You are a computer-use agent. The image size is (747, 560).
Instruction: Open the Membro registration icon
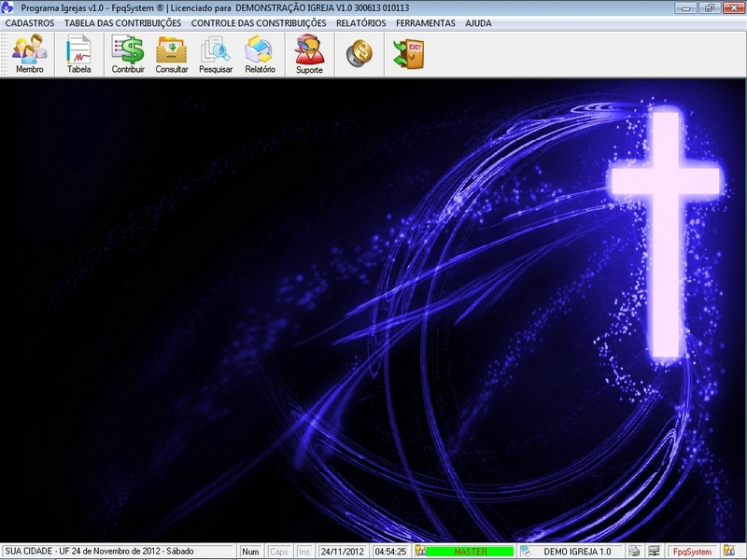click(x=30, y=54)
